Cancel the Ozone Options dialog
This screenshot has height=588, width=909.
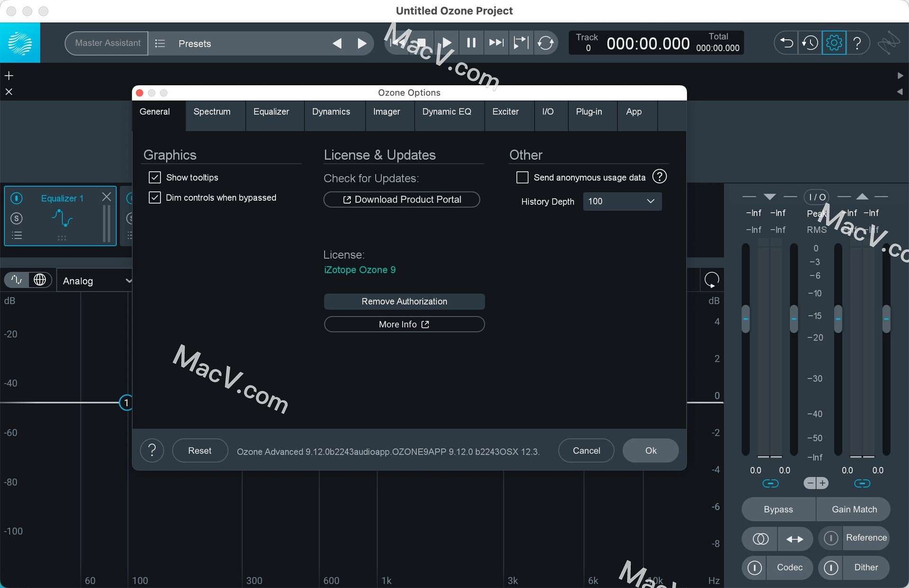(586, 451)
